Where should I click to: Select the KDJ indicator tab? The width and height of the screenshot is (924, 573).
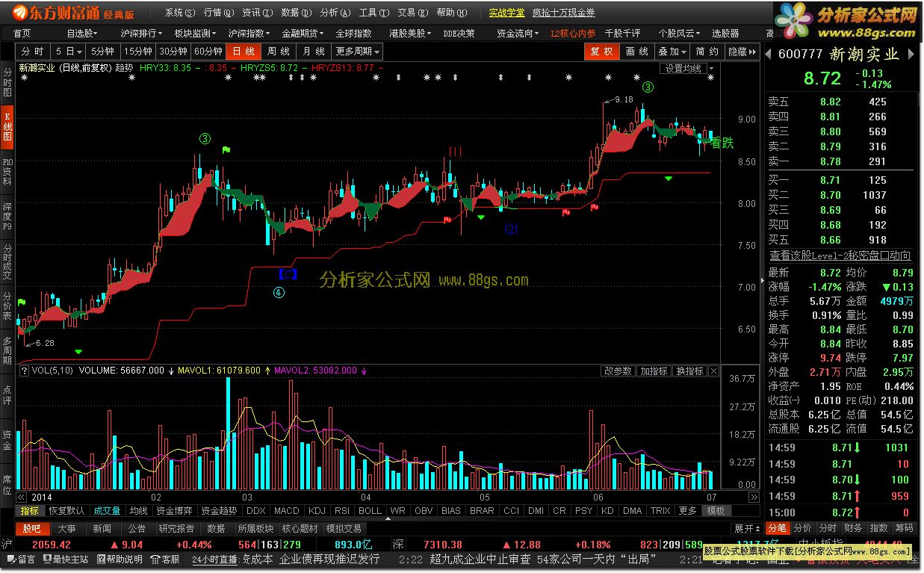pyautogui.click(x=317, y=511)
